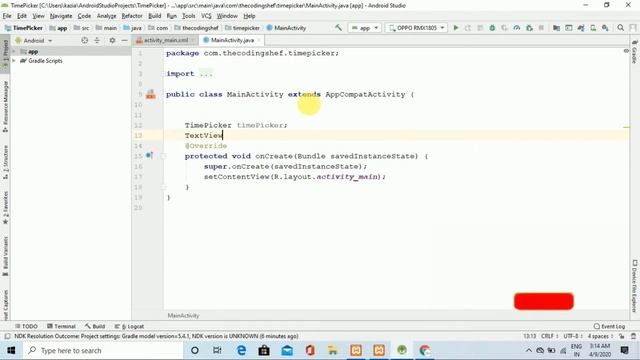640x360 pixels.
Task: Open the SDK Manager icon
Action: (x=605, y=28)
